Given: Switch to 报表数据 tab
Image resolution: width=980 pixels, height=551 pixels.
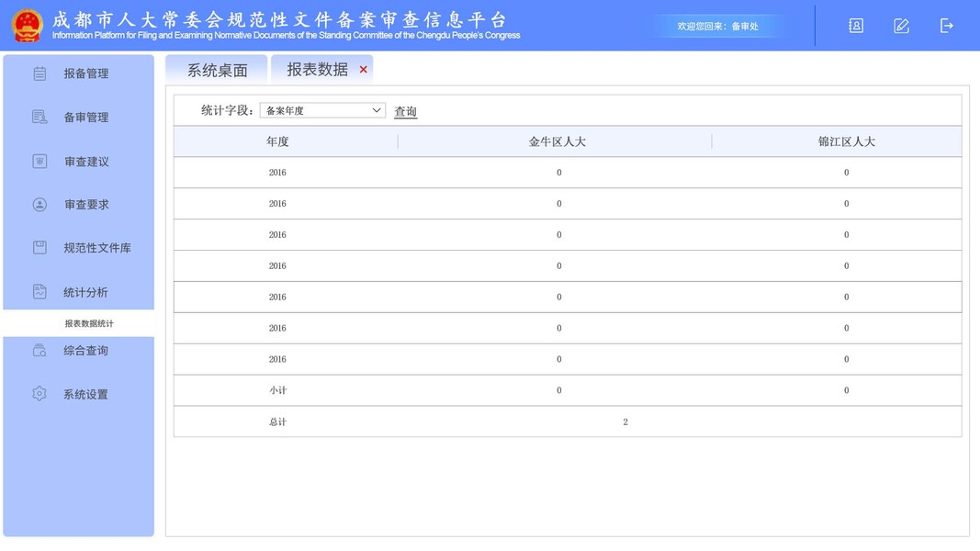Looking at the screenshot, I should (317, 70).
